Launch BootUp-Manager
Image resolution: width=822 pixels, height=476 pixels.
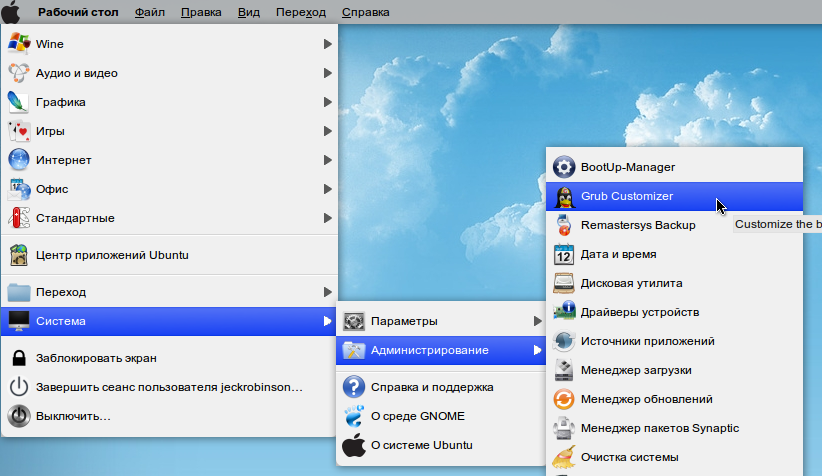pos(674,167)
